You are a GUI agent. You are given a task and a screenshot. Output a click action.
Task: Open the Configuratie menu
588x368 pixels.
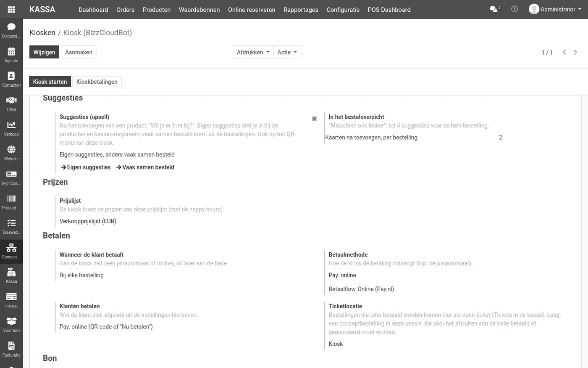click(343, 10)
